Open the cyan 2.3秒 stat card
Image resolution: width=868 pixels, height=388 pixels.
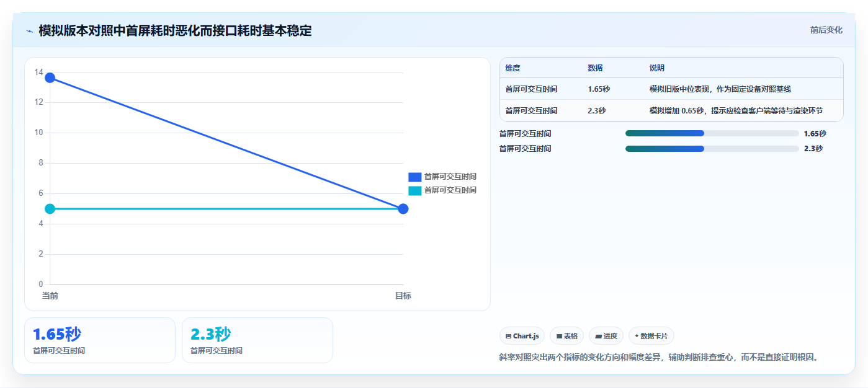pyautogui.click(x=257, y=340)
